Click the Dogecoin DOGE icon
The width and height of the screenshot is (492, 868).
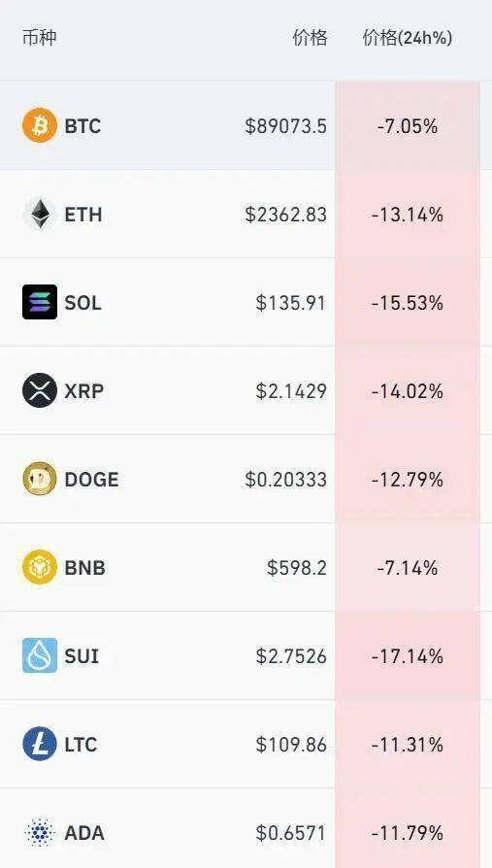(x=39, y=479)
